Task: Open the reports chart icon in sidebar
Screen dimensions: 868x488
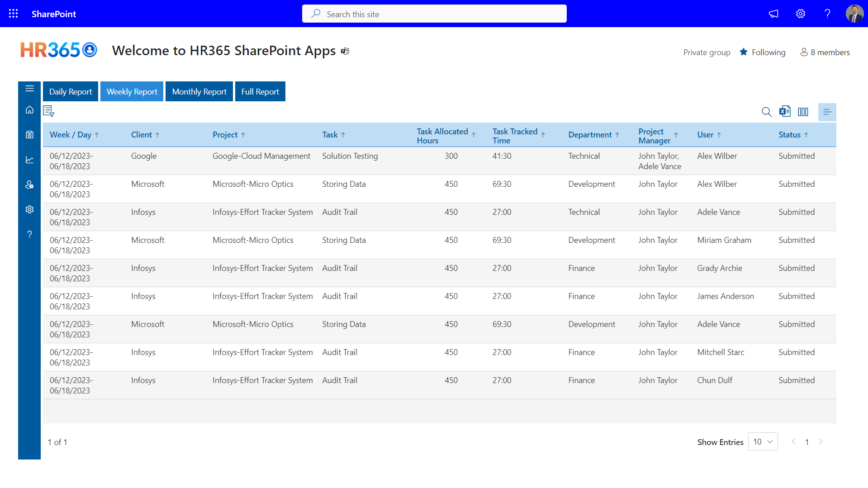Action: [29, 160]
